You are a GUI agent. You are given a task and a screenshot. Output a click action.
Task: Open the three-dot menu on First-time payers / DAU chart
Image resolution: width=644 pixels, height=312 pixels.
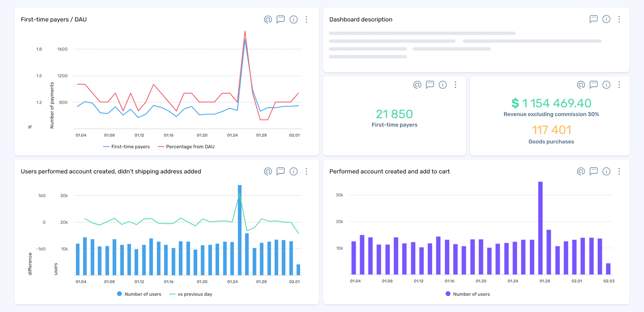click(x=306, y=19)
